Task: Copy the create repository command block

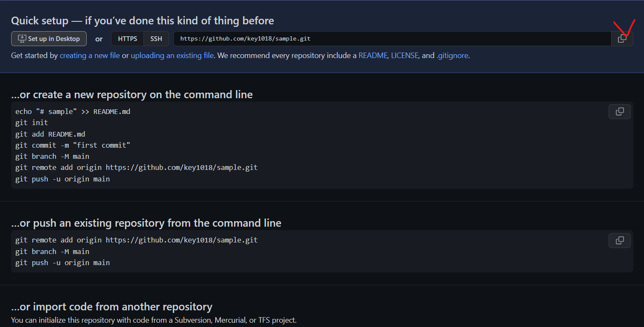Action: click(619, 111)
